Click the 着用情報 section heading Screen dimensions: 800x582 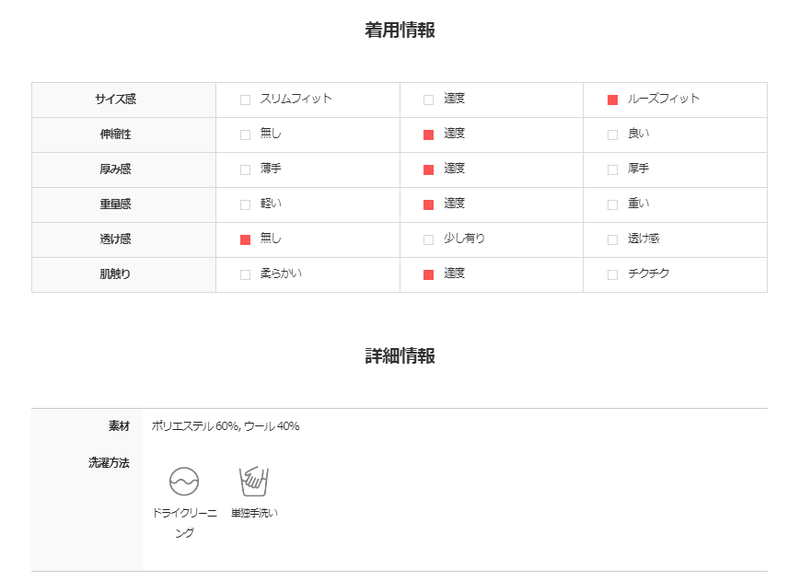(x=400, y=30)
